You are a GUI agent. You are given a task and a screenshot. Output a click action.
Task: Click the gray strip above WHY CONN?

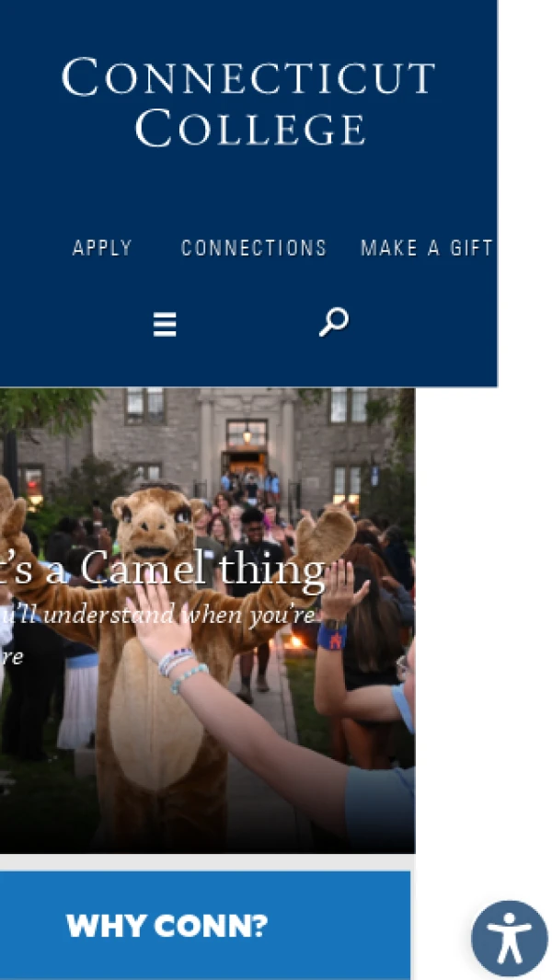(x=205, y=862)
